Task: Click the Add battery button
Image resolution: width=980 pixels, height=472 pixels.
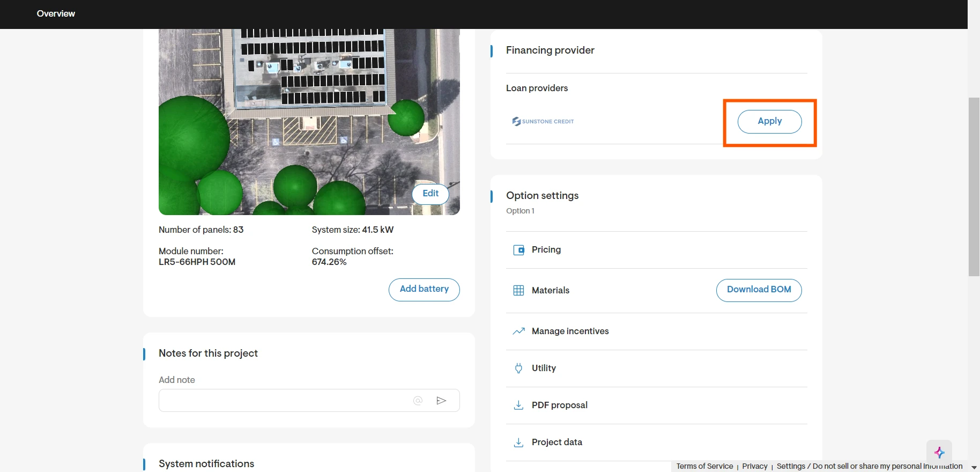Action: pos(424,290)
